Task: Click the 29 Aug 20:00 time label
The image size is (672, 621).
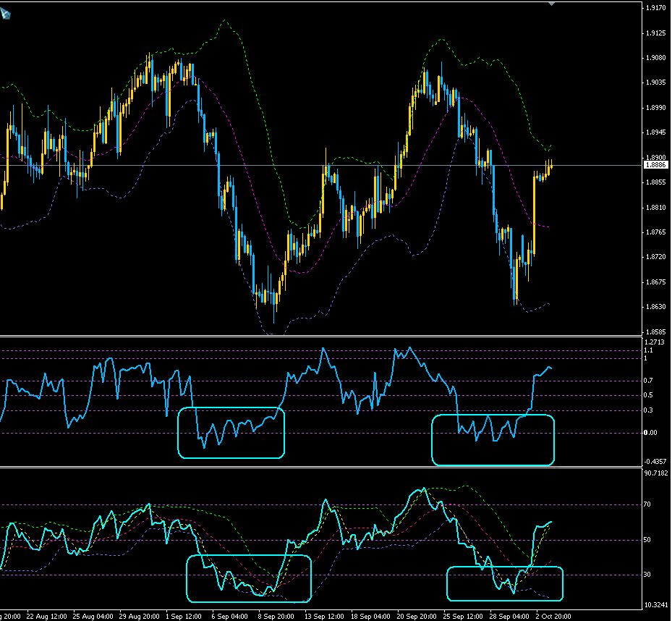Action: tap(140, 616)
